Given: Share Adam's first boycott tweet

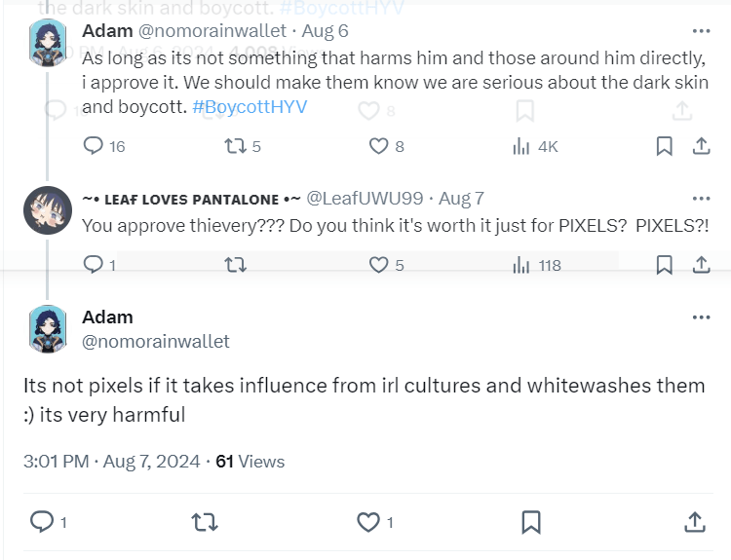Looking at the screenshot, I should pyautogui.click(x=700, y=146).
